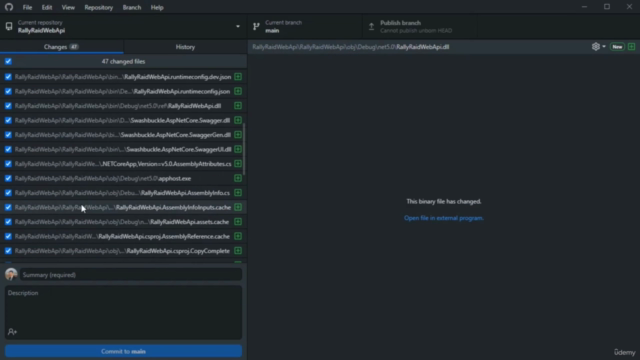Click the add co-authors icon
This screenshot has height=360, width=640.
tap(12, 332)
